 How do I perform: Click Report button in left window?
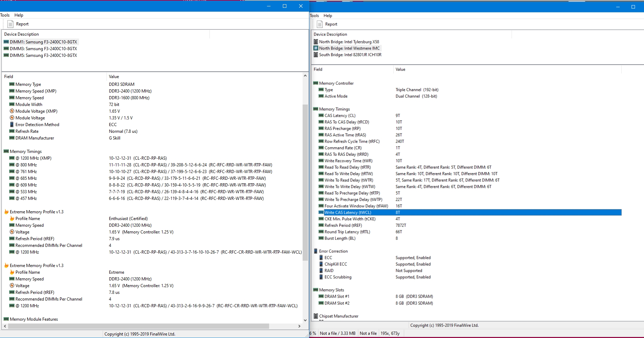tap(18, 24)
